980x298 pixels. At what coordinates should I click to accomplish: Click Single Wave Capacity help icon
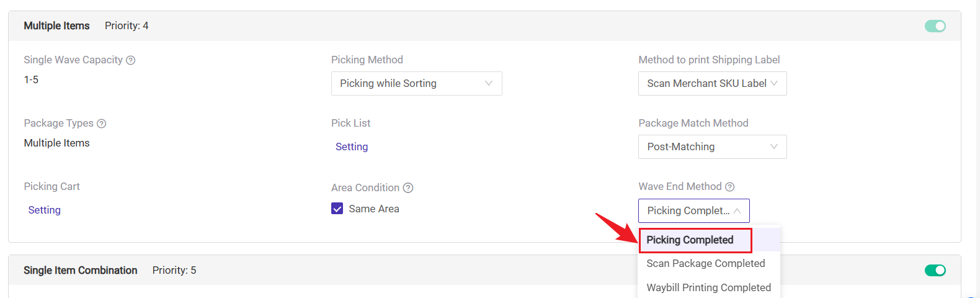pos(131,60)
